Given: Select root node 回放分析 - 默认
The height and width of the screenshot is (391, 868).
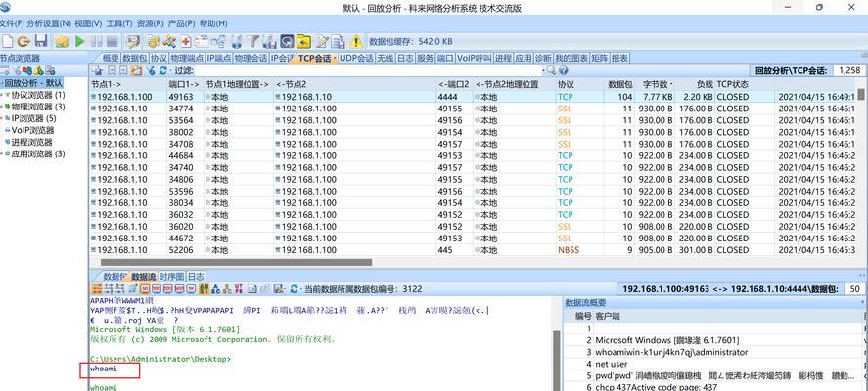Looking at the screenshot, I should 33,83.
